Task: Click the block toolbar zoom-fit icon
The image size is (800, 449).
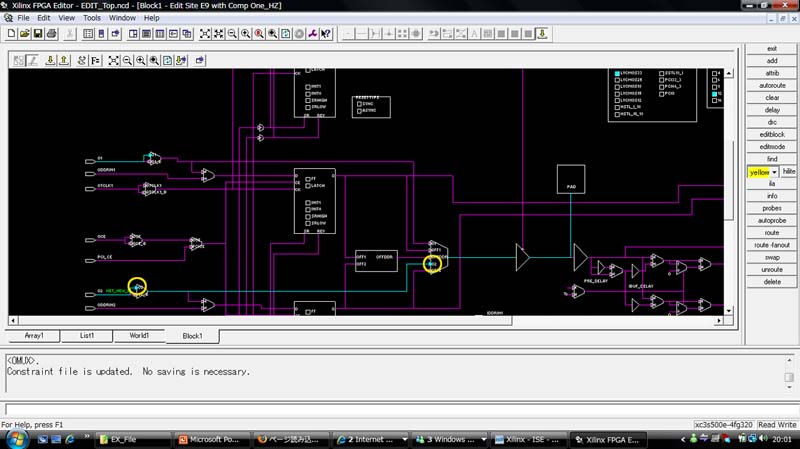Action: pyautogui.click(x=114, y=60)
